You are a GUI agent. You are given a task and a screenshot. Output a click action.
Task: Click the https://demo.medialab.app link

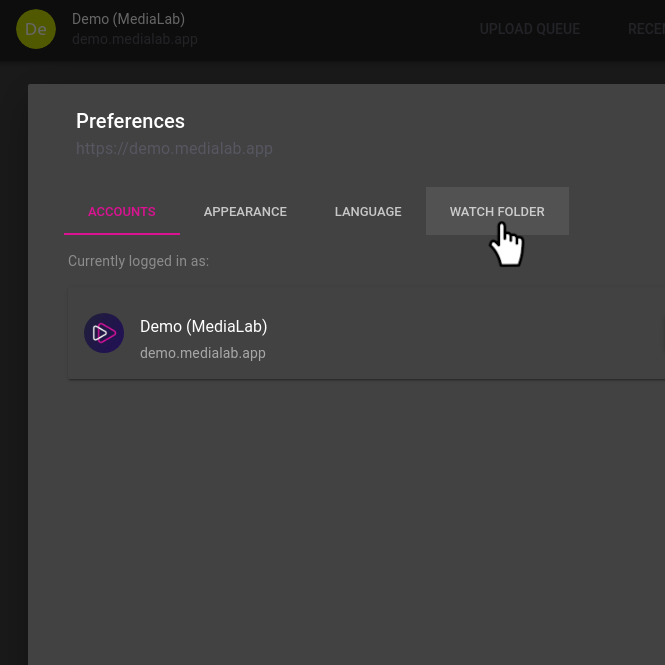pyautogui.click(x=174, y=148)
